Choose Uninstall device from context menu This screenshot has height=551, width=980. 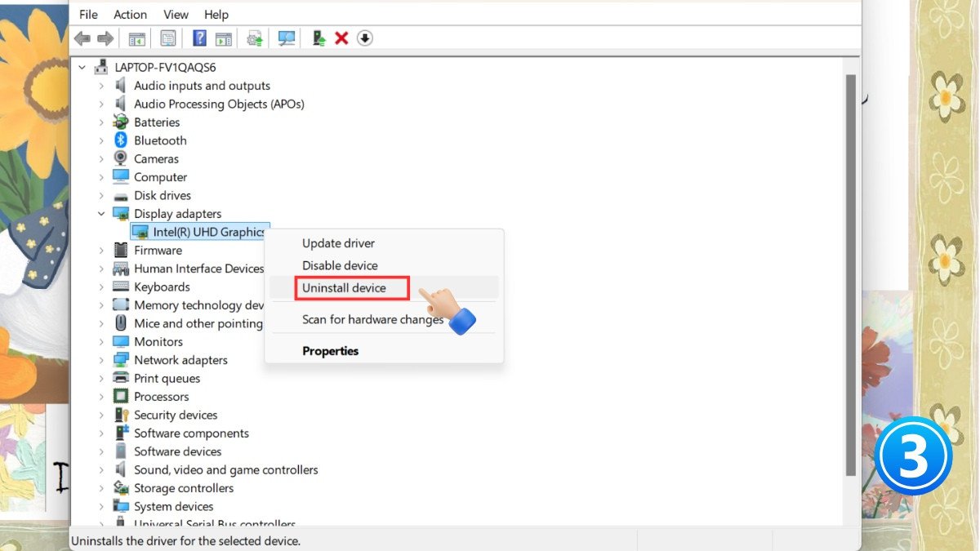click(344, 288)
